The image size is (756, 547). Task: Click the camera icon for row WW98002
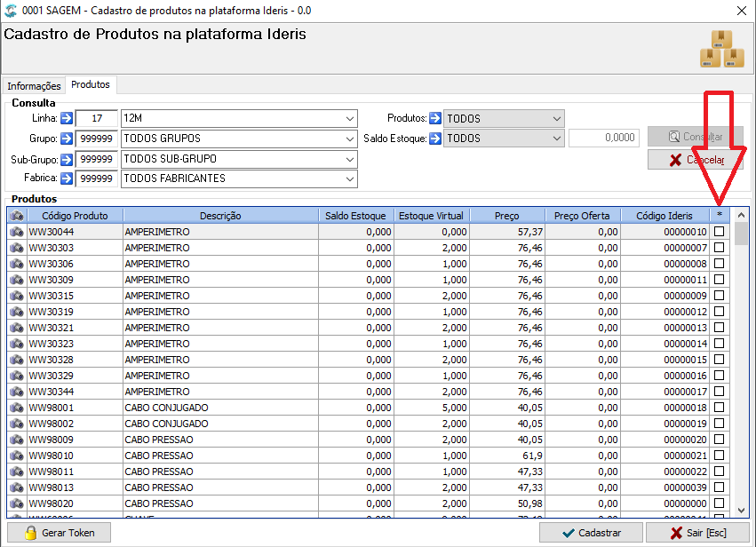(17, 424)
